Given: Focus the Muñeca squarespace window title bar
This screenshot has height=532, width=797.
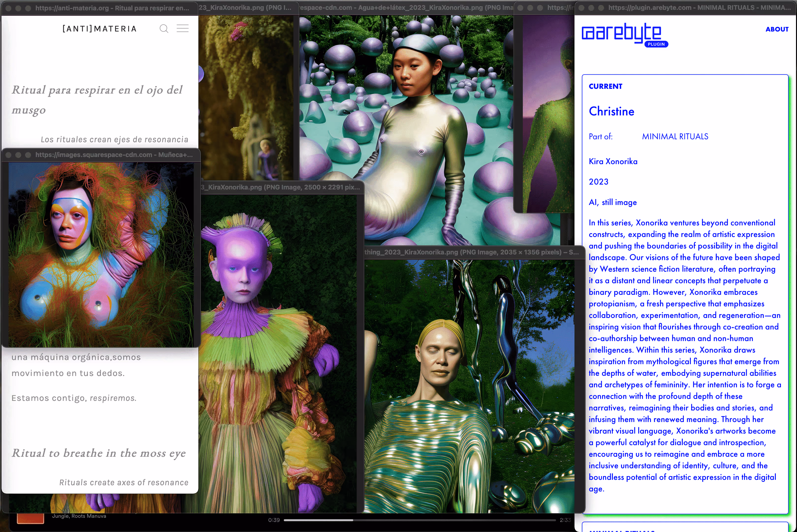Looking at the screenshot, I should (x=114, y=155).
